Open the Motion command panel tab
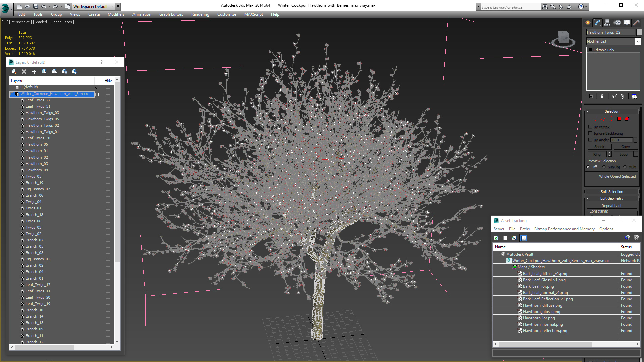 pyautogui.click(x=618, y=23)
